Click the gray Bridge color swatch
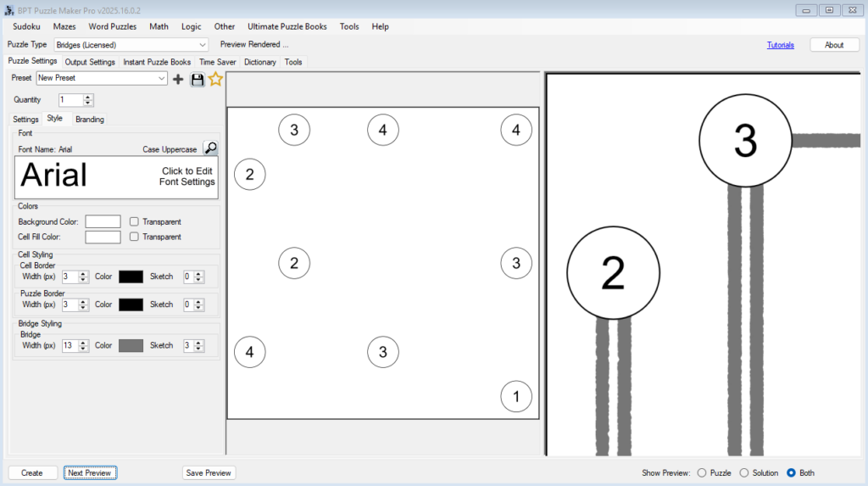The image size is (868, 486). [131, 345]
